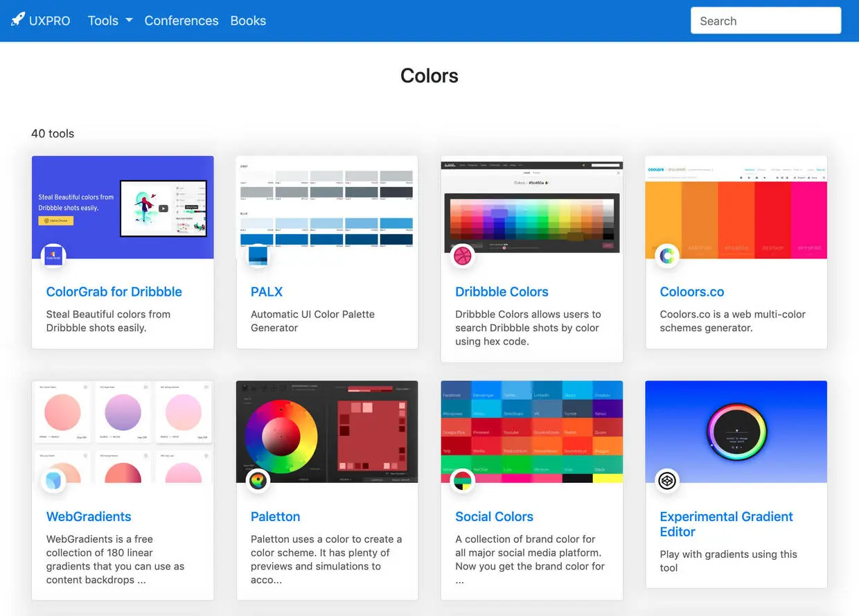Click the Coolors round logo icon

click(667, 256)
